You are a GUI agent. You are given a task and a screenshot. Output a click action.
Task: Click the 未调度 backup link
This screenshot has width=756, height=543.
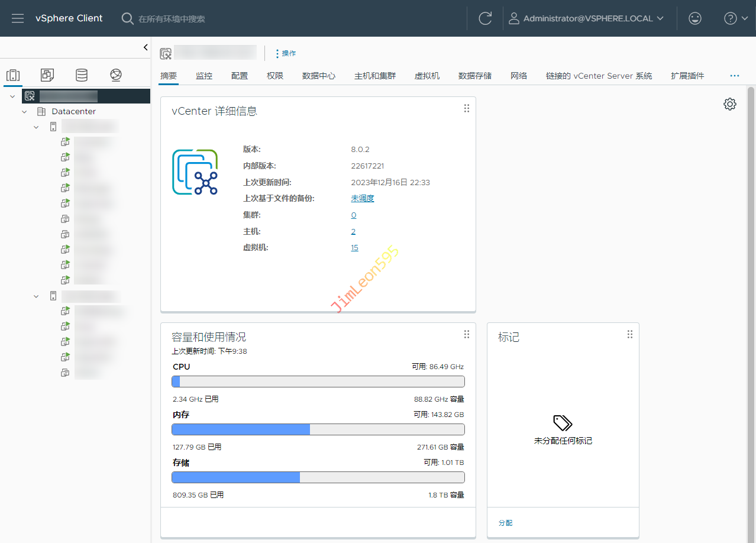click(362, 199)
